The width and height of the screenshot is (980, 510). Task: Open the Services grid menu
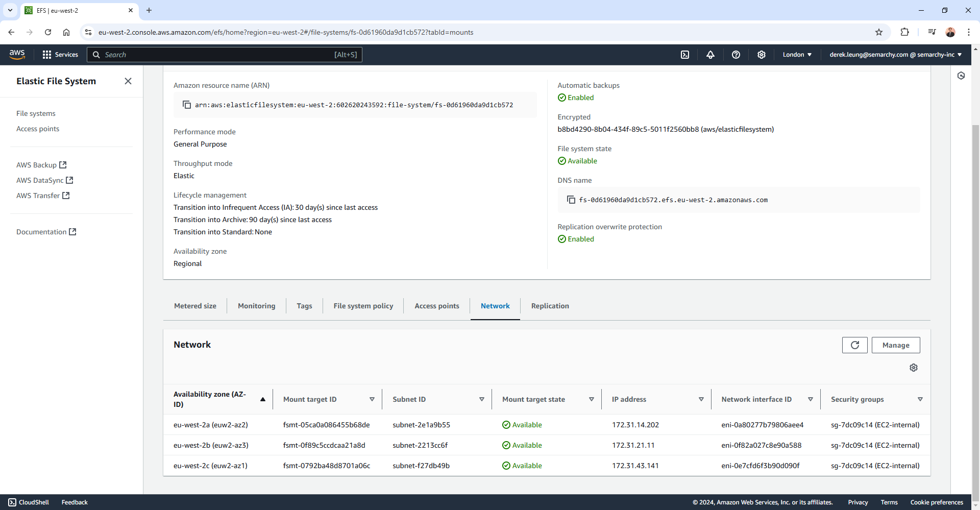60,55
